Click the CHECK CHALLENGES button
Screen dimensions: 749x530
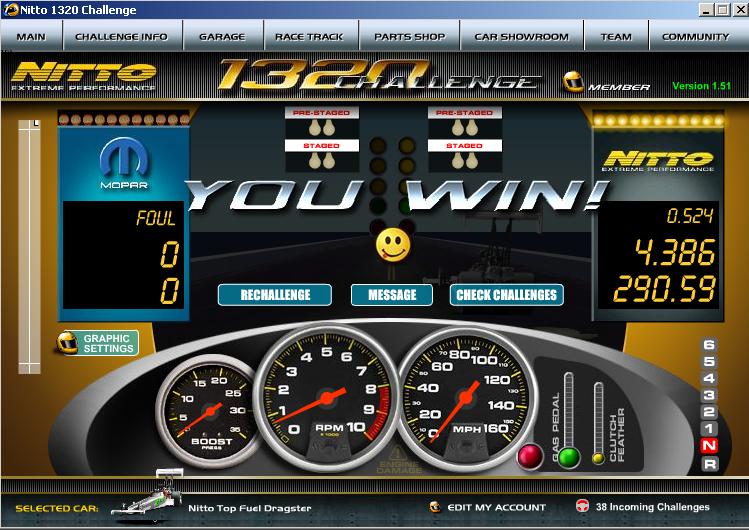pyautogui.click(x=507, y=295)
